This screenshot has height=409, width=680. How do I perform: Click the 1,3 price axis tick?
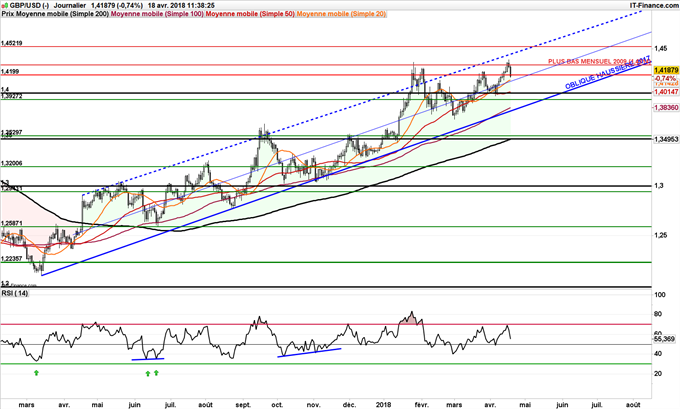click(x=657, y=186)
